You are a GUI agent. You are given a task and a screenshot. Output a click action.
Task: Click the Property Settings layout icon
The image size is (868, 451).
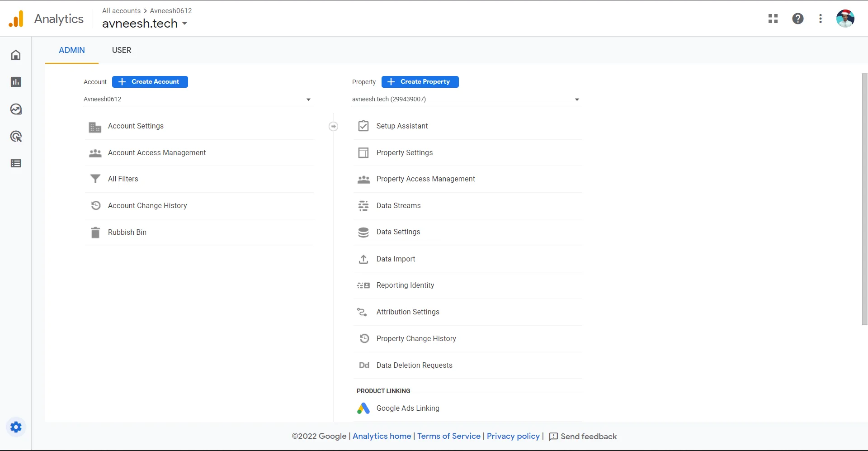coord(363,153)
